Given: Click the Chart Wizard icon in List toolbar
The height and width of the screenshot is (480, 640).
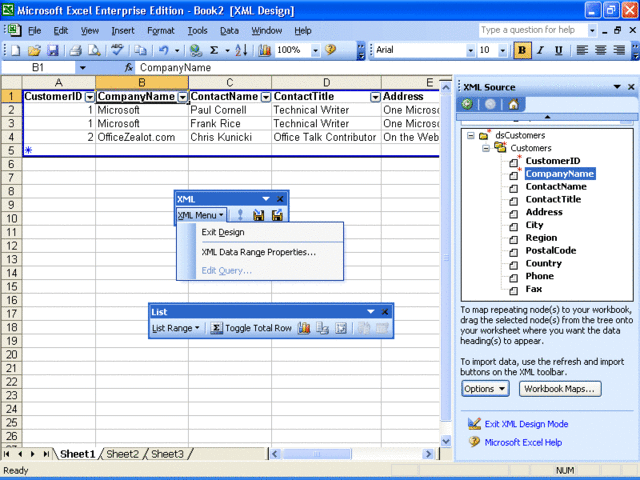Looking at the screenshot, I should pyautogui.click(x=304, y=328).
